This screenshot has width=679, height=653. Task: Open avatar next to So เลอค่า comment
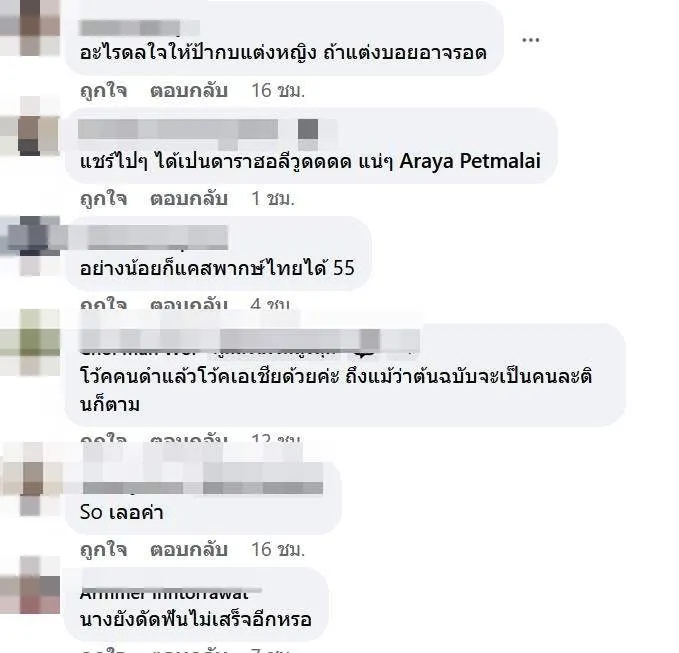[x=29, y=478]
